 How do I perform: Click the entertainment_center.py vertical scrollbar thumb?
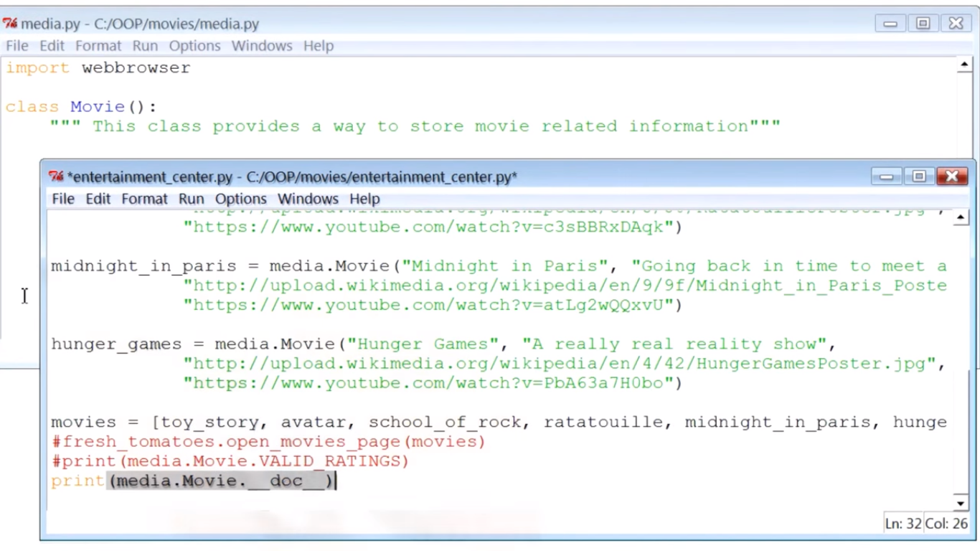click(x=961, y=432)
